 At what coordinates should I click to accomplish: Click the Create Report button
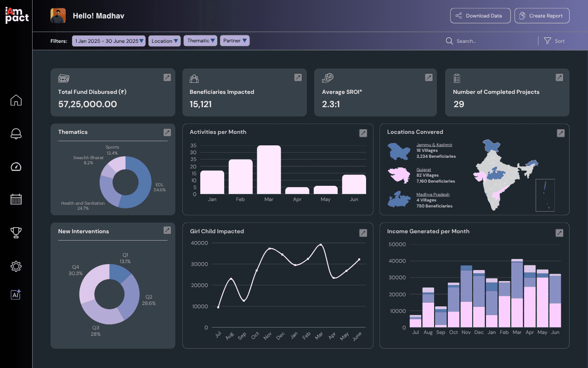pos(542,16)
